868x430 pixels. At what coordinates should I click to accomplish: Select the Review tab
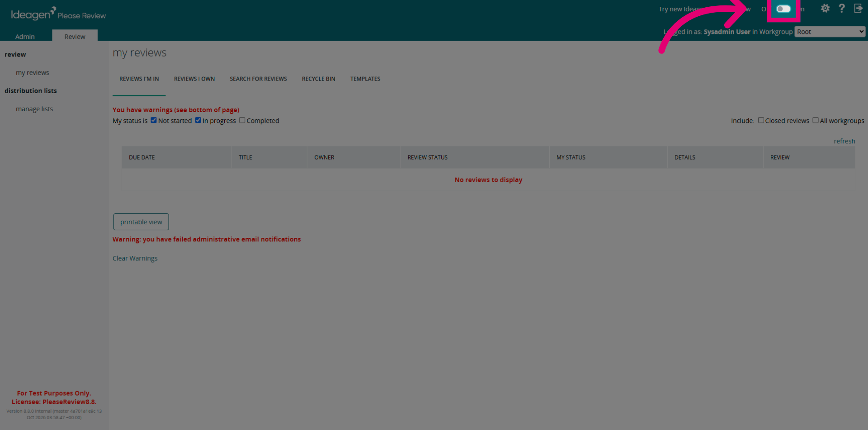click(75, 36)
